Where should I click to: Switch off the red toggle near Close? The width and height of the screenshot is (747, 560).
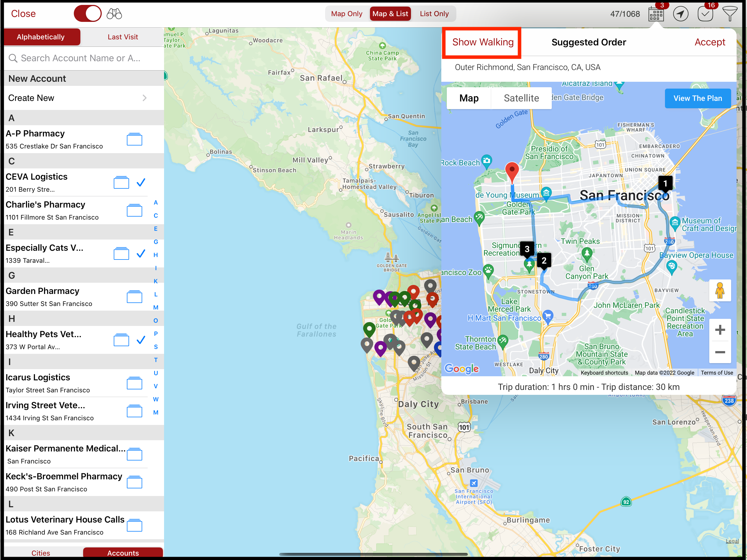[x=87, y=13]
